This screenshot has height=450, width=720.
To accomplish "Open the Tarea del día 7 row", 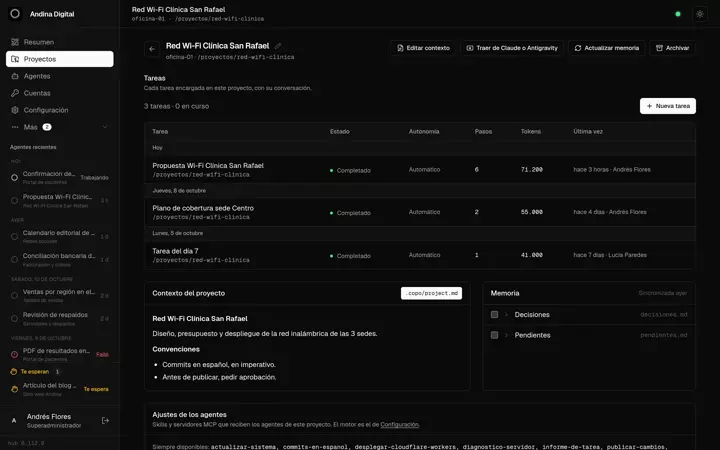I will pyautogui.click(x=419, y=255).
